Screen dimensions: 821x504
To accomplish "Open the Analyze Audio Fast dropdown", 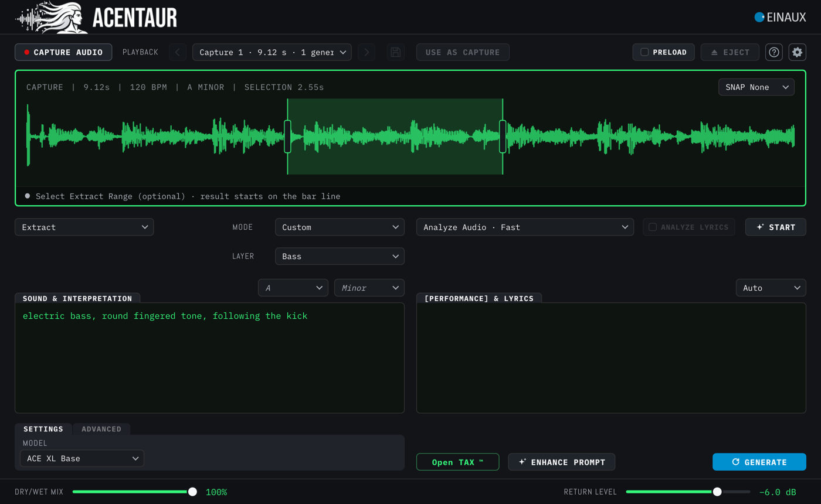I will 525,227.
